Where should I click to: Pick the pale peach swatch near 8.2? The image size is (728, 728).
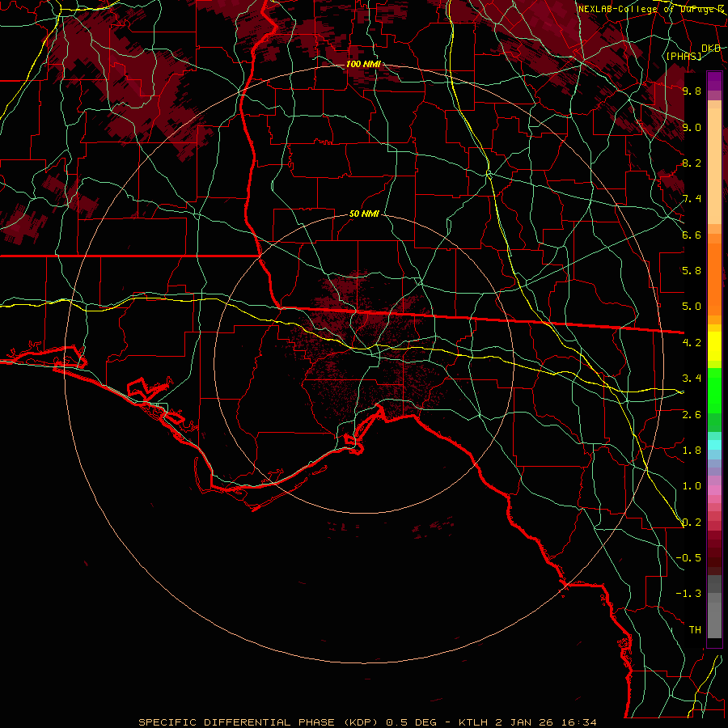tap(714, 167)
